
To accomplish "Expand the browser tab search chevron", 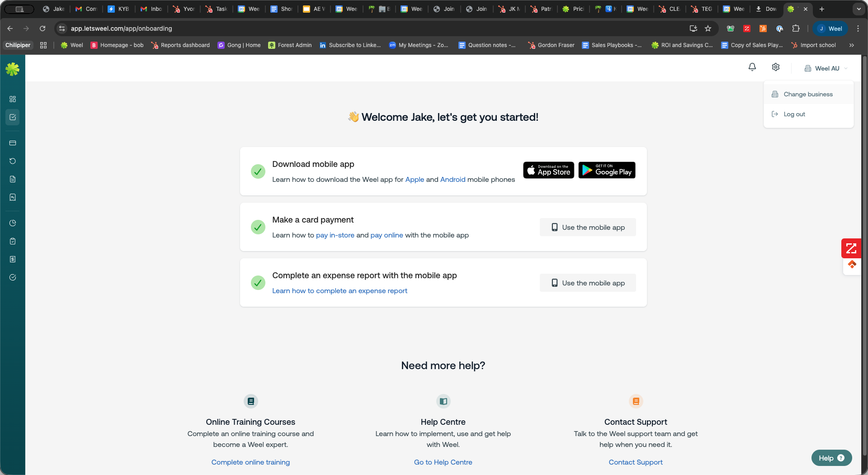I will coord(859,9).
